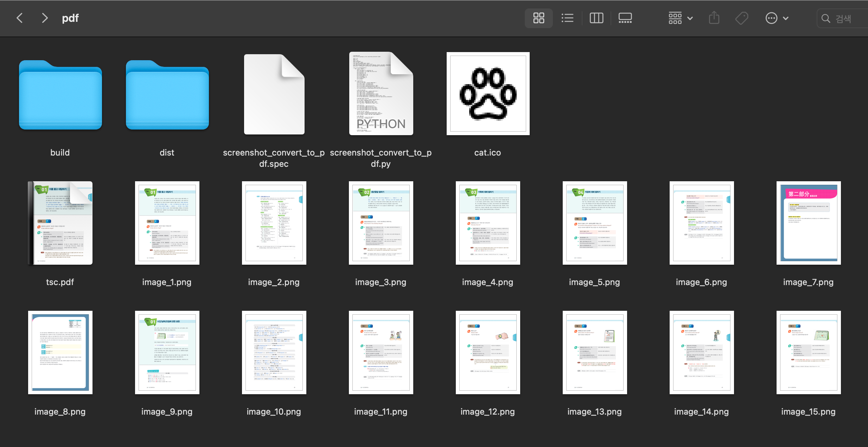Select the image_12.png thumbnail

coord(488,352)
